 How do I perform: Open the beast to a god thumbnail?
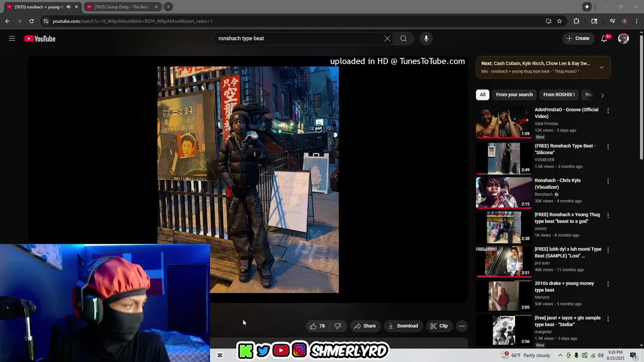504,227
